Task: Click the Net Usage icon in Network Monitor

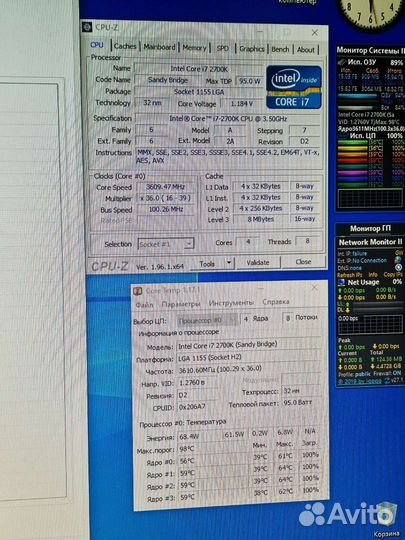Action: (x=341, y=282)
